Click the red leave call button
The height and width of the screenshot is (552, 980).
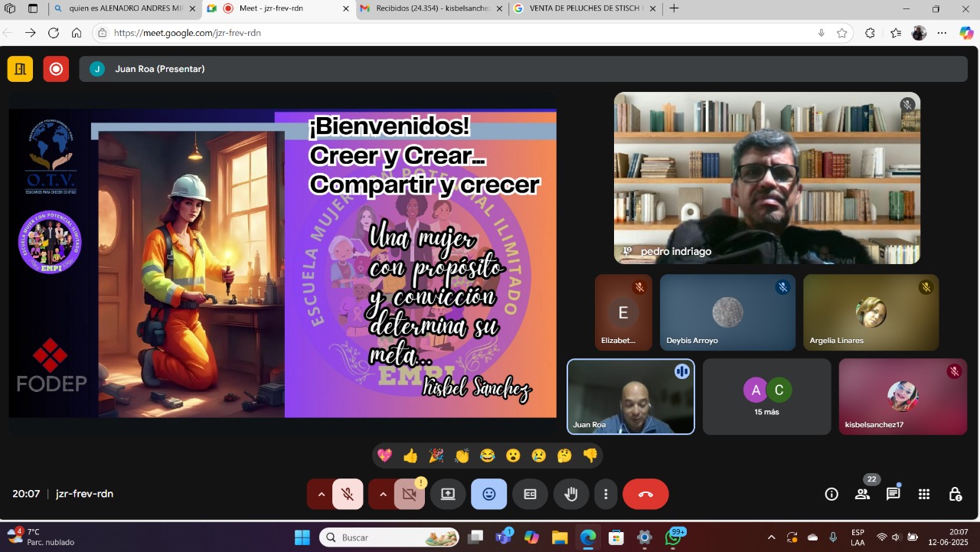tap(645, 495)
